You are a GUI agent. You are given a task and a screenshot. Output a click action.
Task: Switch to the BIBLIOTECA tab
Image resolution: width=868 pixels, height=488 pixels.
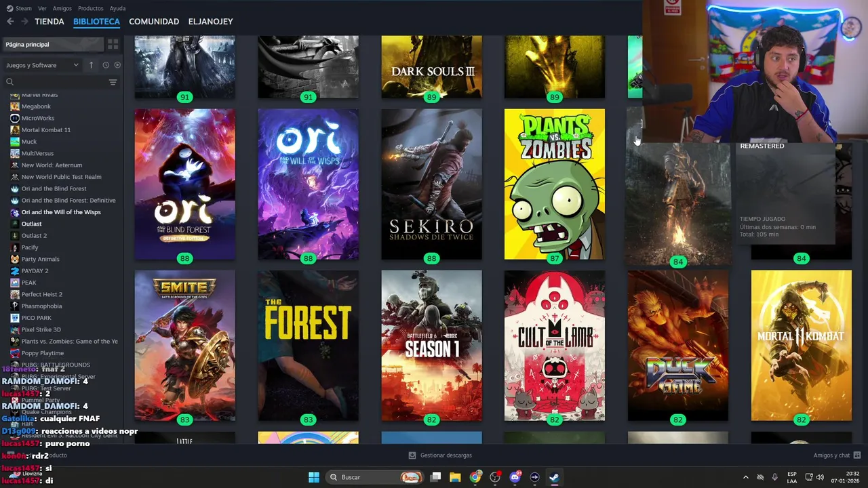96,22
